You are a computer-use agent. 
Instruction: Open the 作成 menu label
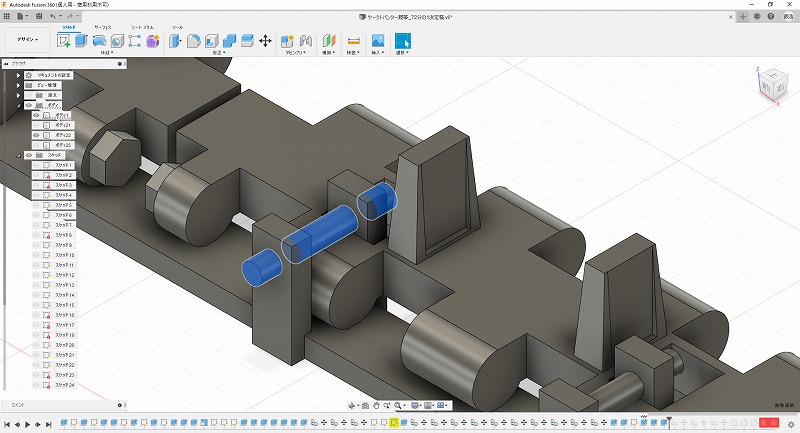(105, 53)
